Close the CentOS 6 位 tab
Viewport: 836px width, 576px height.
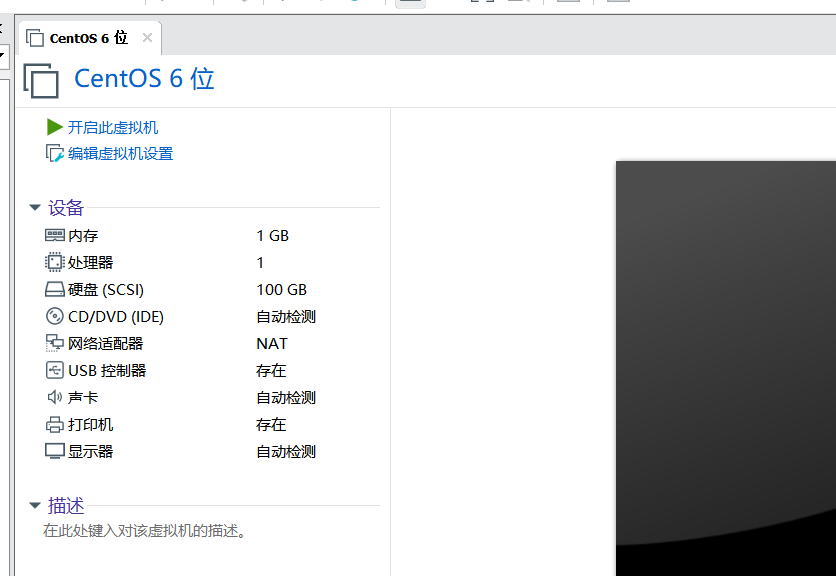[x=147, y=38]
